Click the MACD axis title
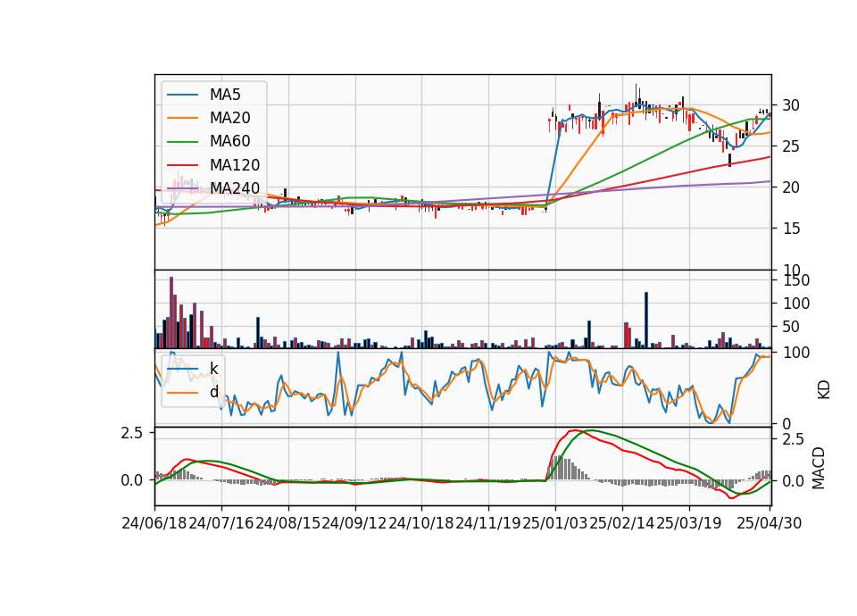The image size is (857, 616). tap(819, 468)
